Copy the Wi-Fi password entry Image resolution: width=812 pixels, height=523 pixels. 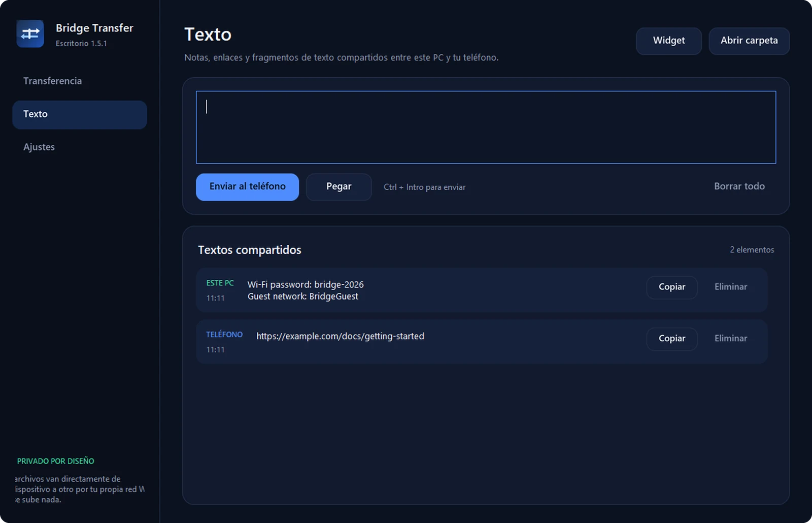671,287
